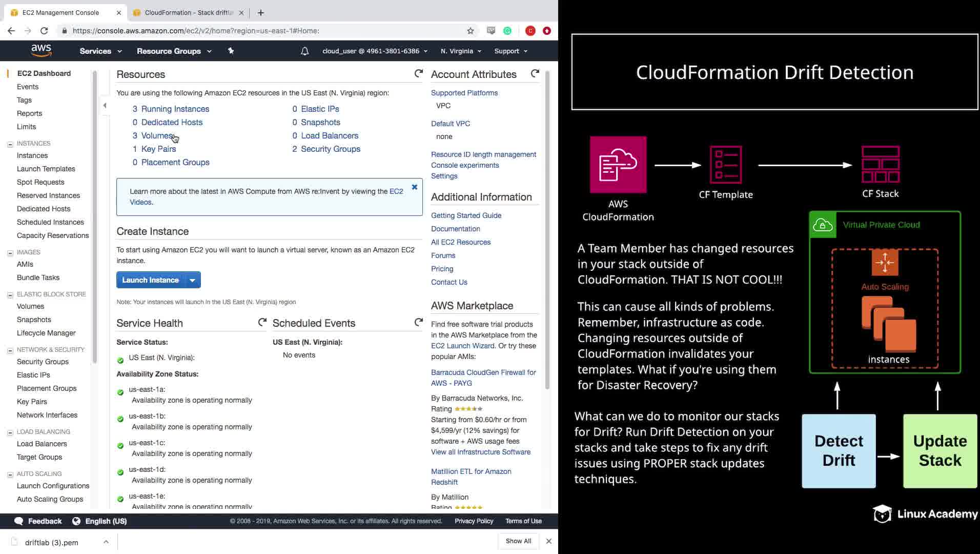Collapse the ELASTIC BLOCK STORE section
The image size is (980, 554).
pos(10,295)
